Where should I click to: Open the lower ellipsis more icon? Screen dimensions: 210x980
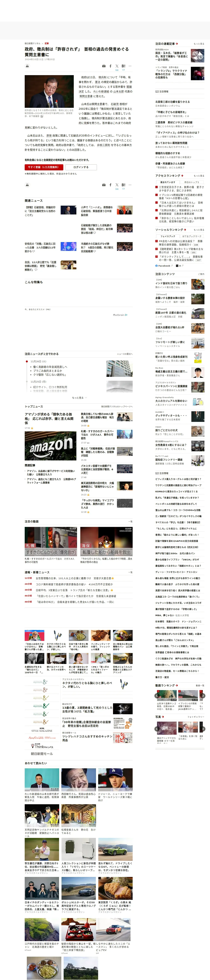tap(130, 185)
